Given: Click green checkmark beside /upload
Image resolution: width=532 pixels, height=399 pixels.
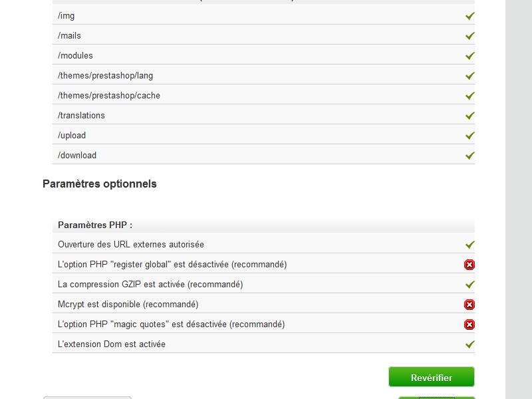Looking at the screenshot, I should pyautogui.click(x=470, y=136).
